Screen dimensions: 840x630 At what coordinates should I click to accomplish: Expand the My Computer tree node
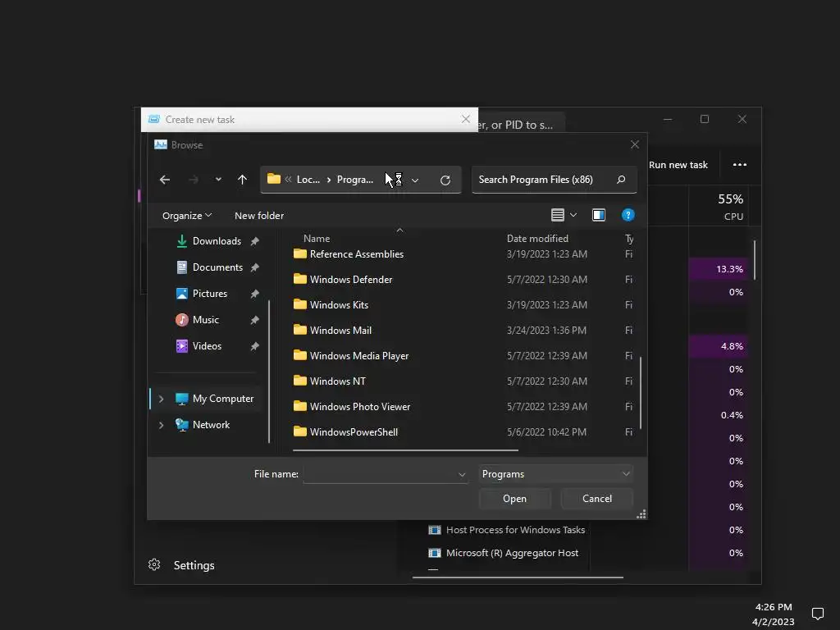(161, 399)
